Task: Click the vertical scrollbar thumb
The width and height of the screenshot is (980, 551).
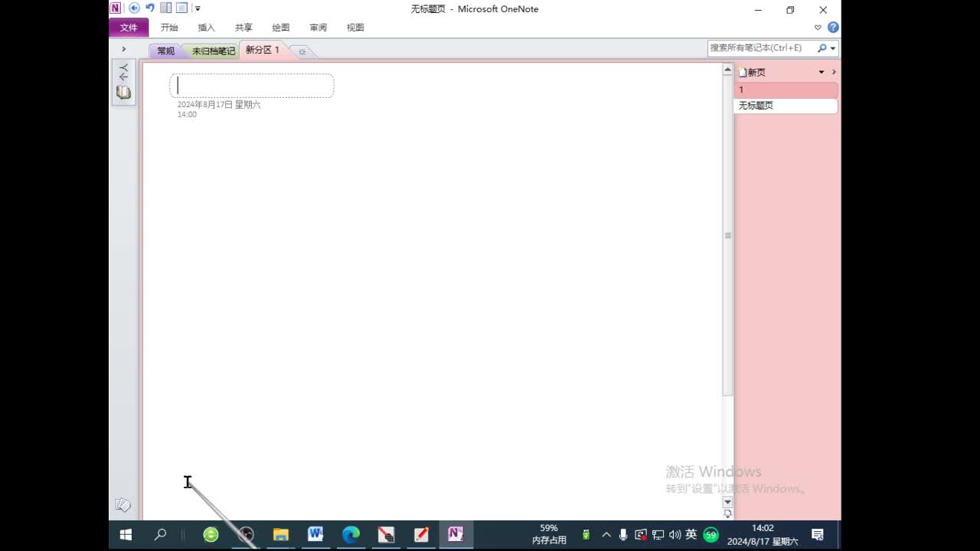Action: pos(727,236)
